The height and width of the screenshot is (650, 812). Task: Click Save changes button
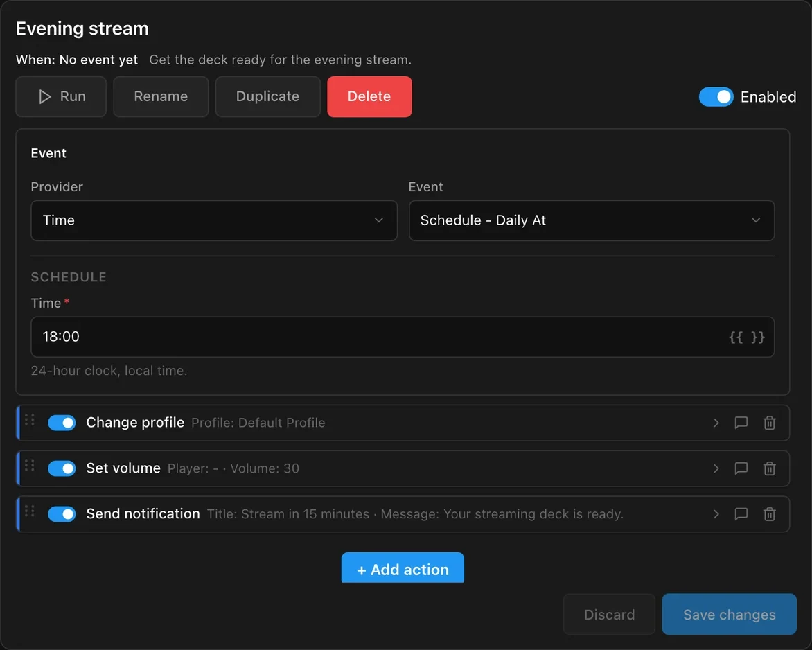coord(729,614)
